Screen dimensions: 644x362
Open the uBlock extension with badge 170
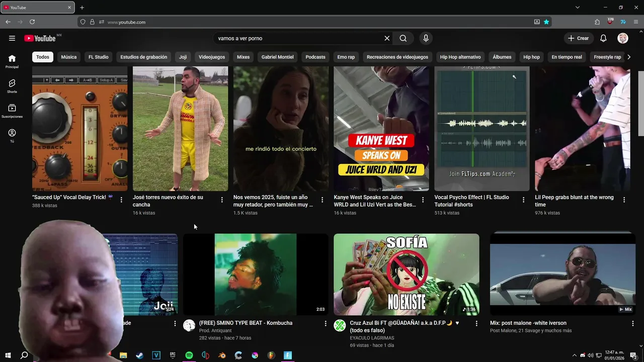pyautogui.click(x=610, y=22)
